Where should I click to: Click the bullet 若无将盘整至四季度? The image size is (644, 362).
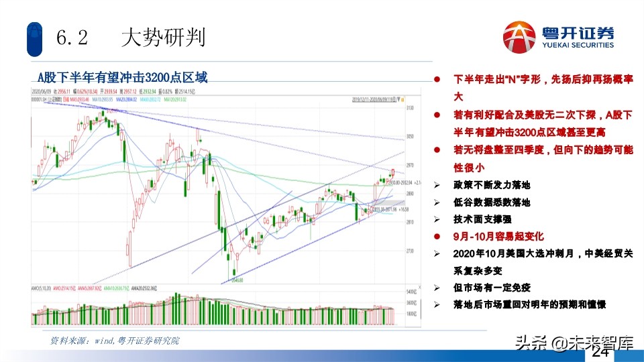click(x=543, y=158)
